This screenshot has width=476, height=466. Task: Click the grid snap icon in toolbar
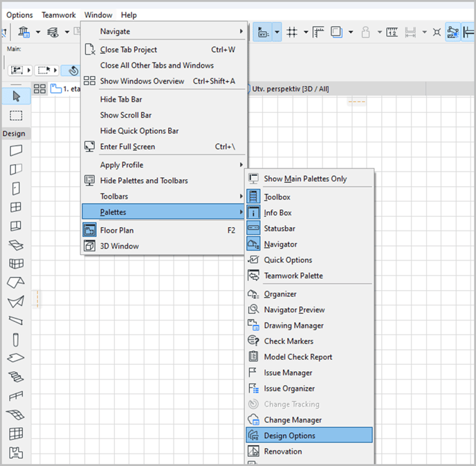(292, 32)
